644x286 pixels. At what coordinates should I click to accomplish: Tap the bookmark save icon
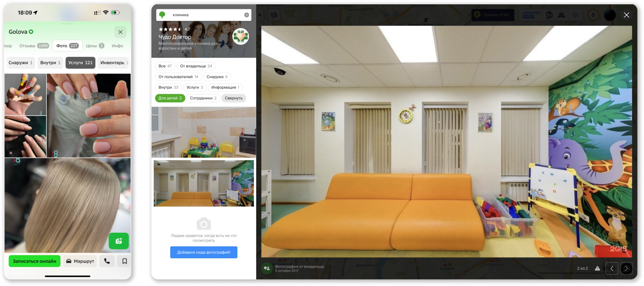pos(125,261)
